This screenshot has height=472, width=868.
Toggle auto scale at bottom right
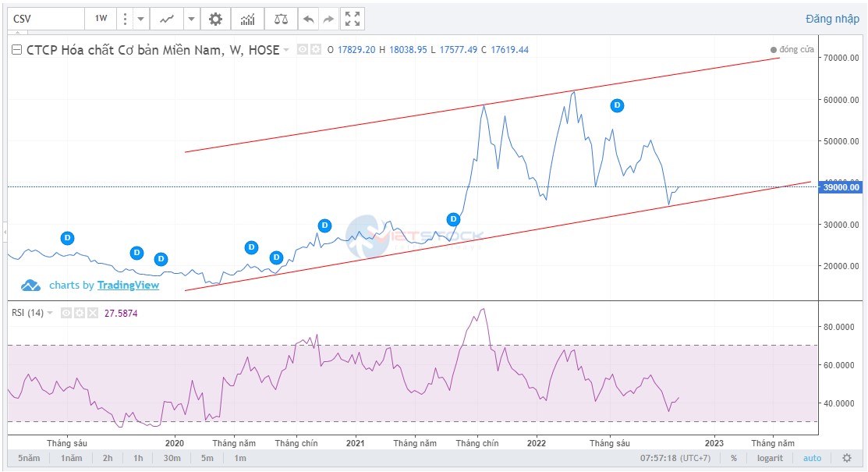pos(812,458)
